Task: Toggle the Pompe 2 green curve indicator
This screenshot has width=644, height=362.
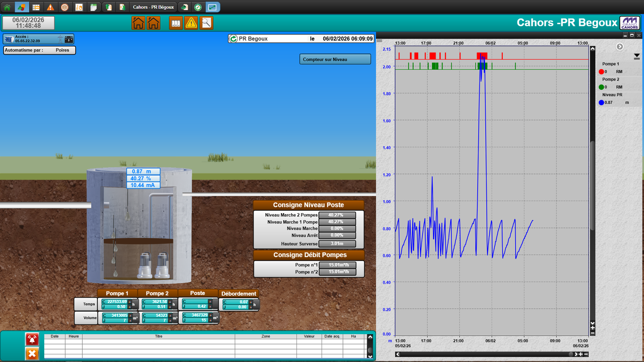Action: click(x=602, y=87)
